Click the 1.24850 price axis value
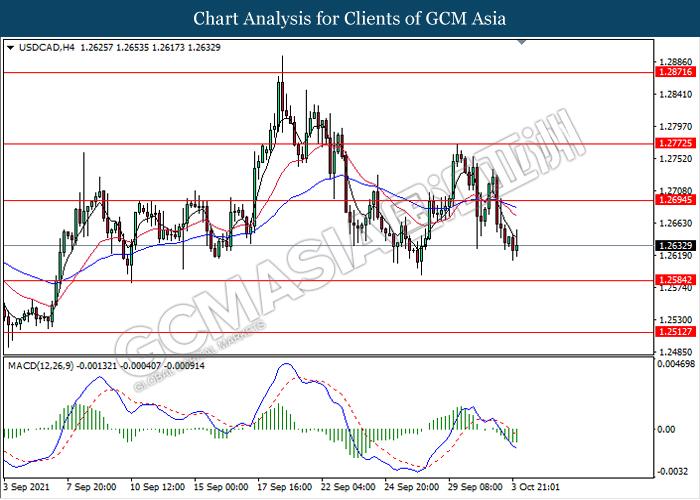Image resolution: width=700 pixels, height=500 pixels. [672, 352]
